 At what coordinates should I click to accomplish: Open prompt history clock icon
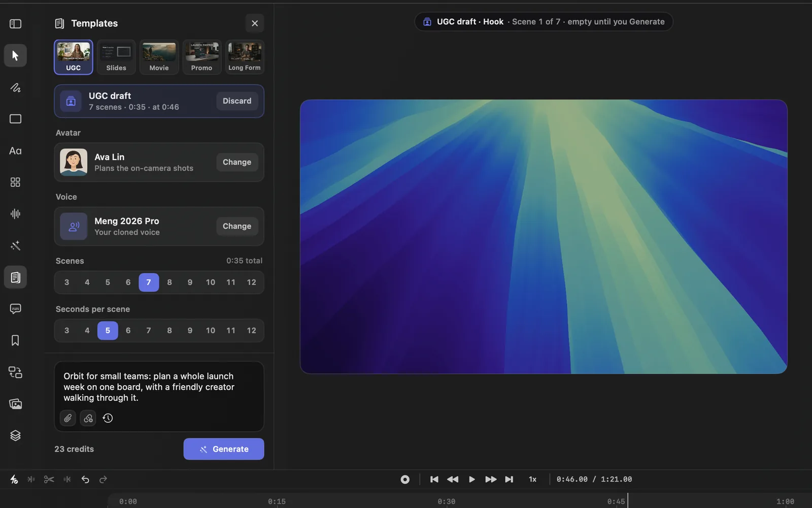pos(108,418)
